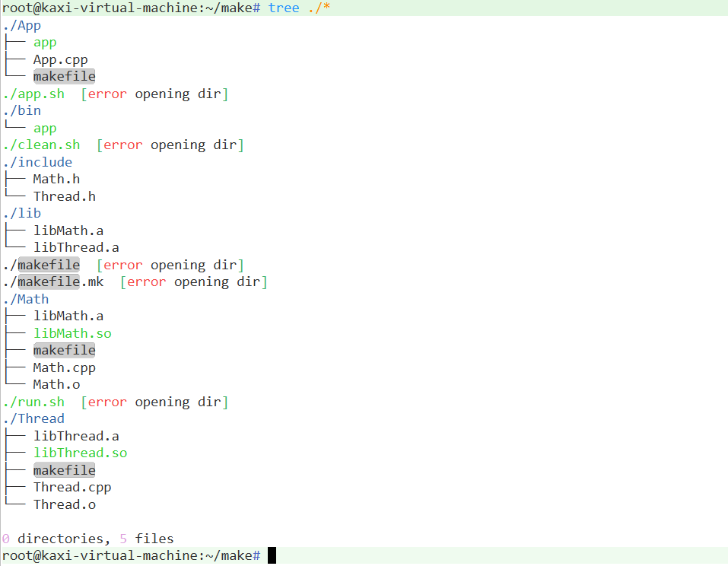
Task: Select the './makefile' error line entry
Action: click(x=41, y=266)
